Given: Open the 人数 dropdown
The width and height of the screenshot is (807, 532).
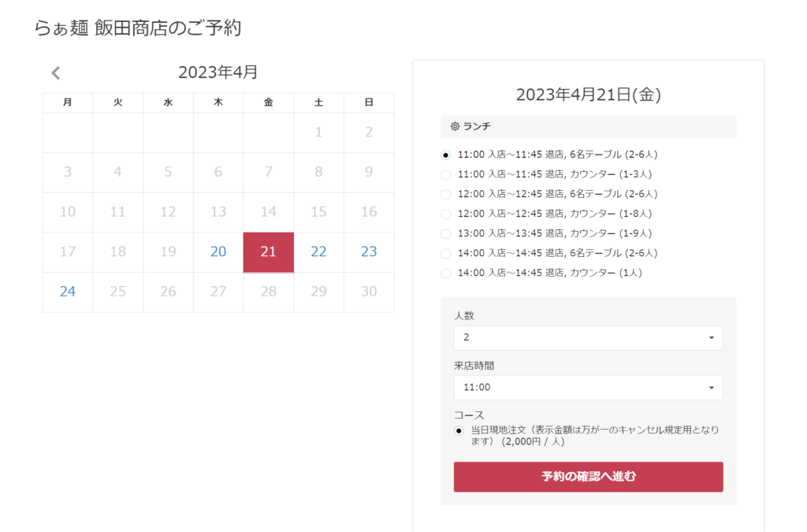Looking at the screenshot, I should 588,337.
